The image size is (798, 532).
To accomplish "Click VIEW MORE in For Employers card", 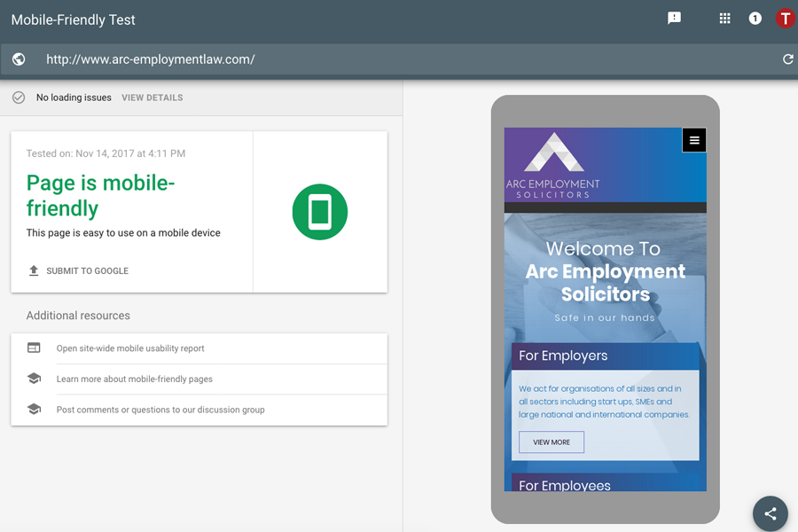I will [552, 442].
